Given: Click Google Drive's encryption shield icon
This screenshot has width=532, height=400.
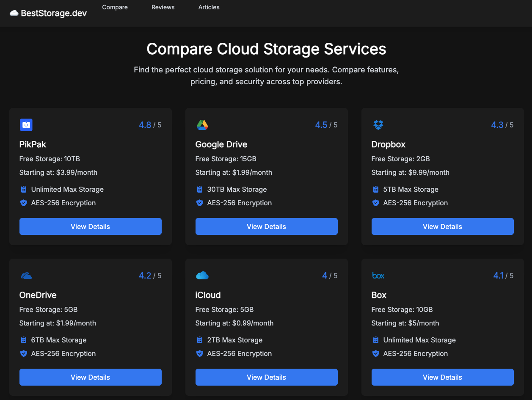Looking at the screenshot, I should pyautogui.click(x=200, y=203).
